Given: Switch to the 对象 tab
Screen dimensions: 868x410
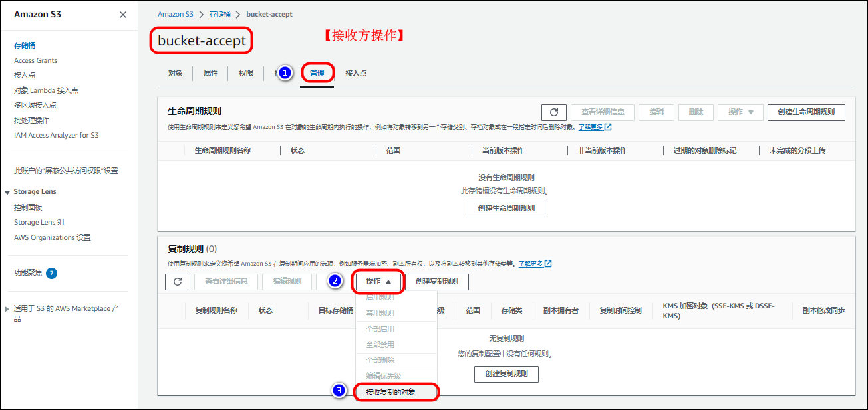Looking at the screenshot, I should (175, 73).
